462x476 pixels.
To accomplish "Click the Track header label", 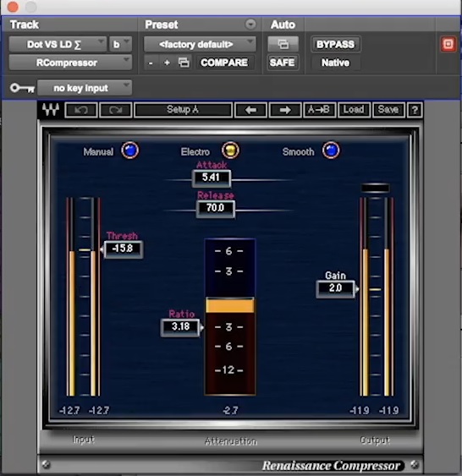I will [x=25, y=25].
